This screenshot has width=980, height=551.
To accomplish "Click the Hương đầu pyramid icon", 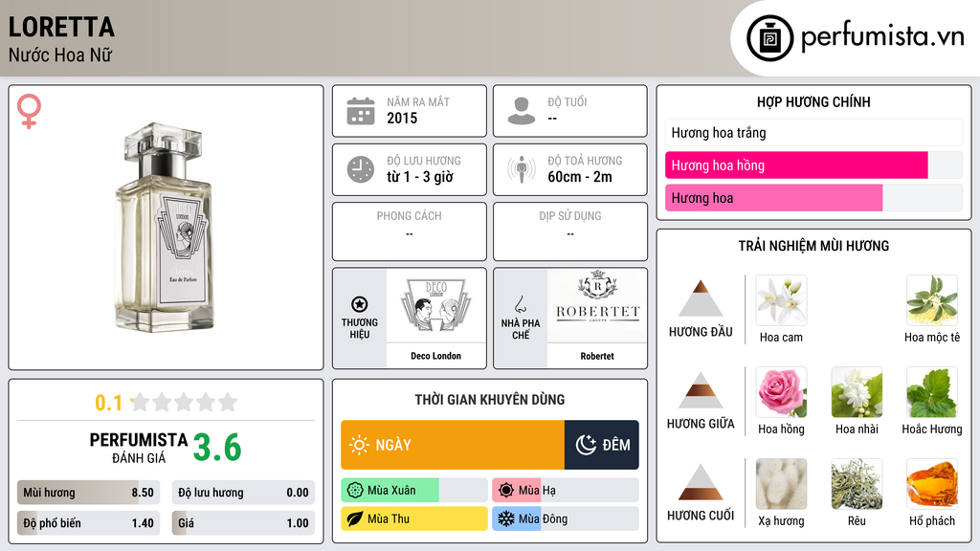I will click(x=701, y=298).
